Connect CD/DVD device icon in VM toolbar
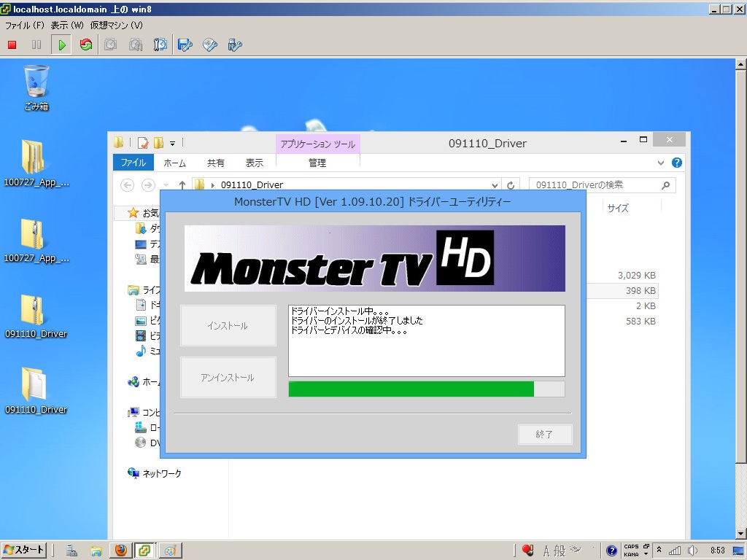Image resolution: width=747 pixels, height=560 pixels. [209, 44]
